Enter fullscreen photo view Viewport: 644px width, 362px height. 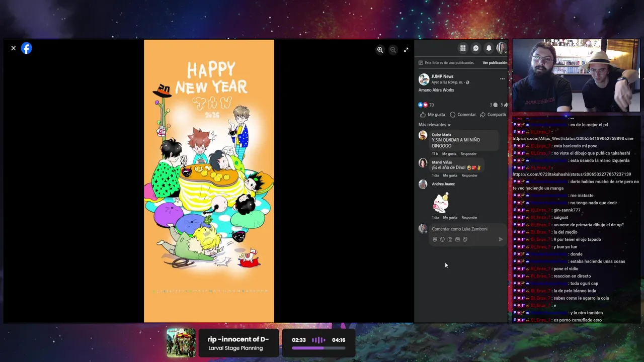coord(406,50)
